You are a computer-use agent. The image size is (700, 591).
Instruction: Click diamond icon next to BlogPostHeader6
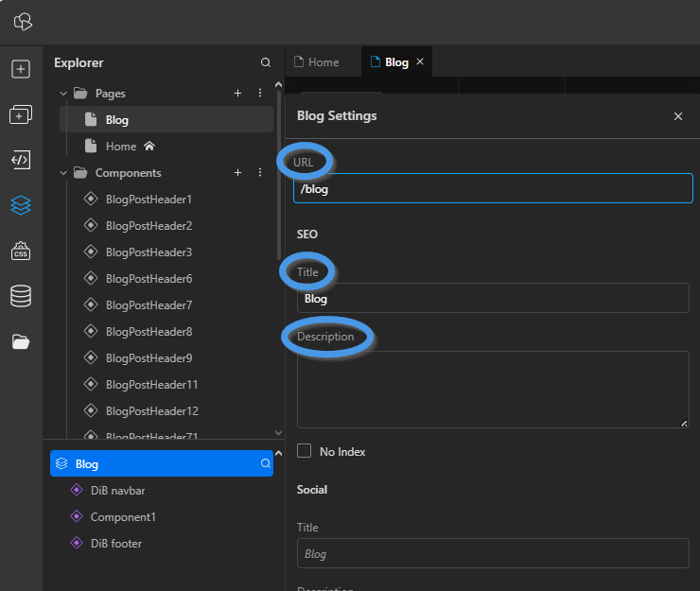[x=91, y=278]
